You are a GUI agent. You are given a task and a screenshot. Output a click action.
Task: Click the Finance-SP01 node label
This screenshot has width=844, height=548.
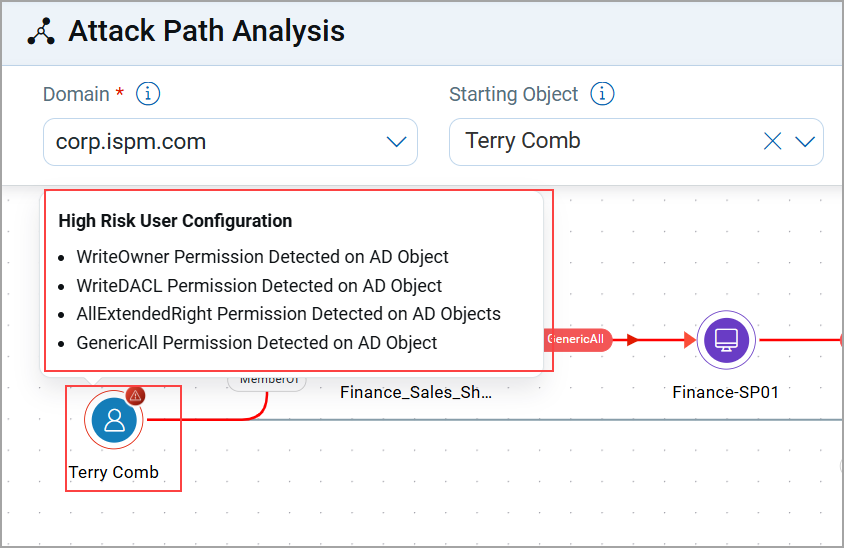(x=726, y=392)
